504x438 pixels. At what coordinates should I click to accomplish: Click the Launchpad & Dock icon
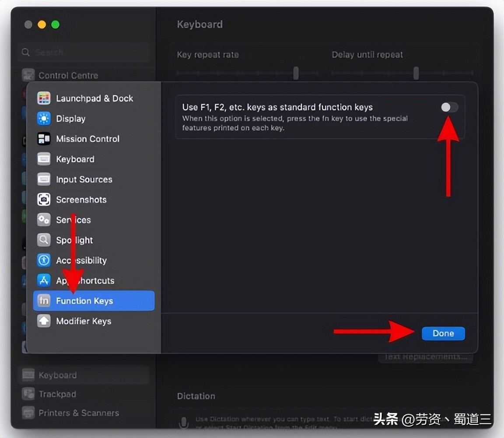[x=44, y=98]
